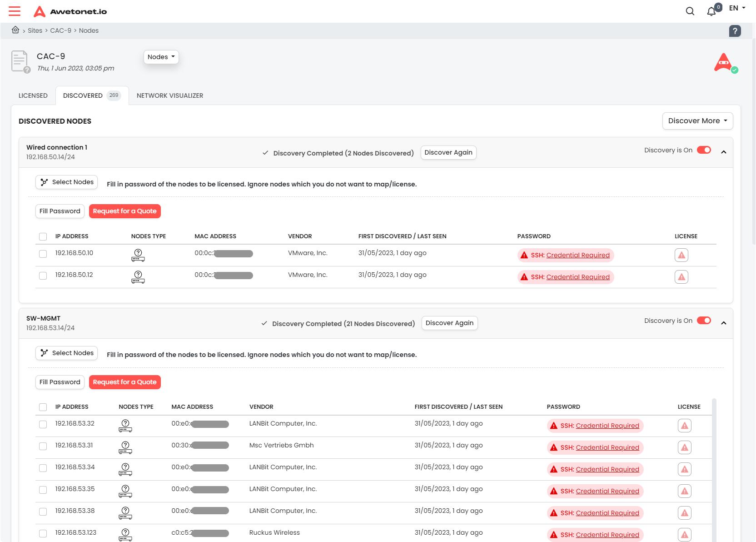Switch to the LICENSED tab
Viewport: 756px width, 542px height.
click(x=33, y=95)
